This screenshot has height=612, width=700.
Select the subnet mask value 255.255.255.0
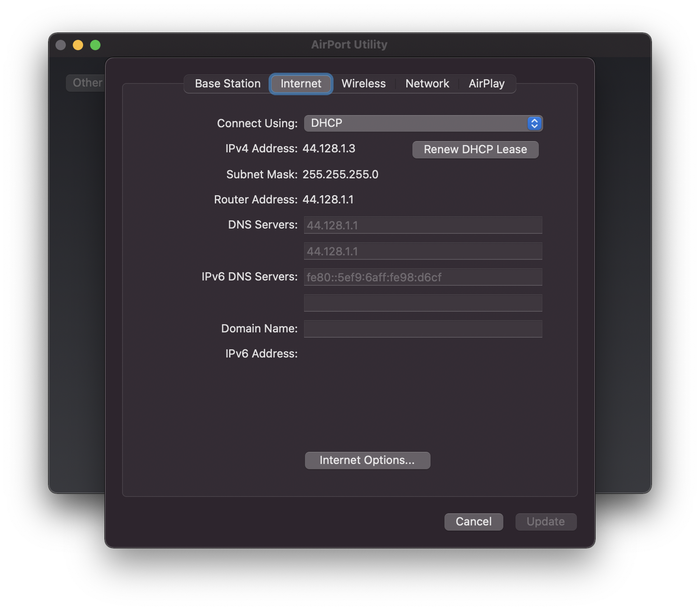tap(340, 174)
